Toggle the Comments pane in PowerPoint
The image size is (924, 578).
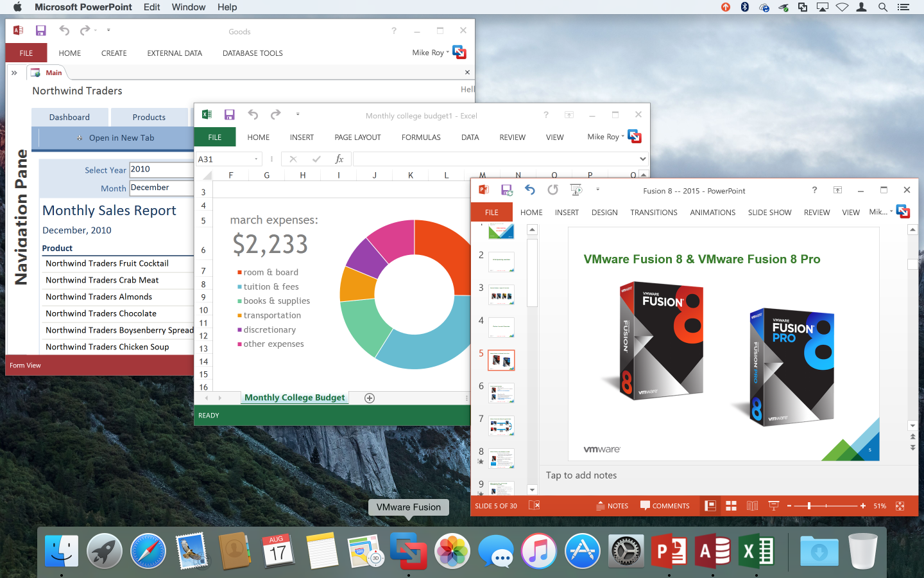pos(665,505)
